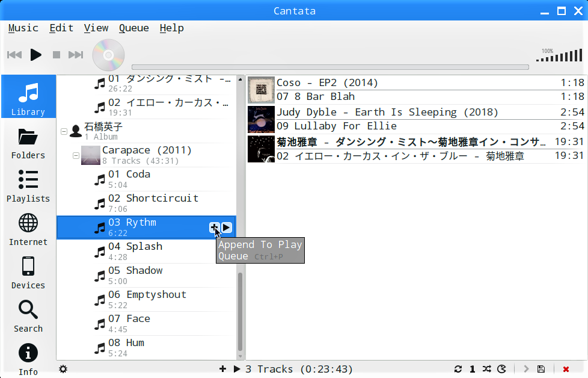Replace queue and play 03 Rythm
The image size is (588, 378).
pyautogui.click(x=227, y=228)
